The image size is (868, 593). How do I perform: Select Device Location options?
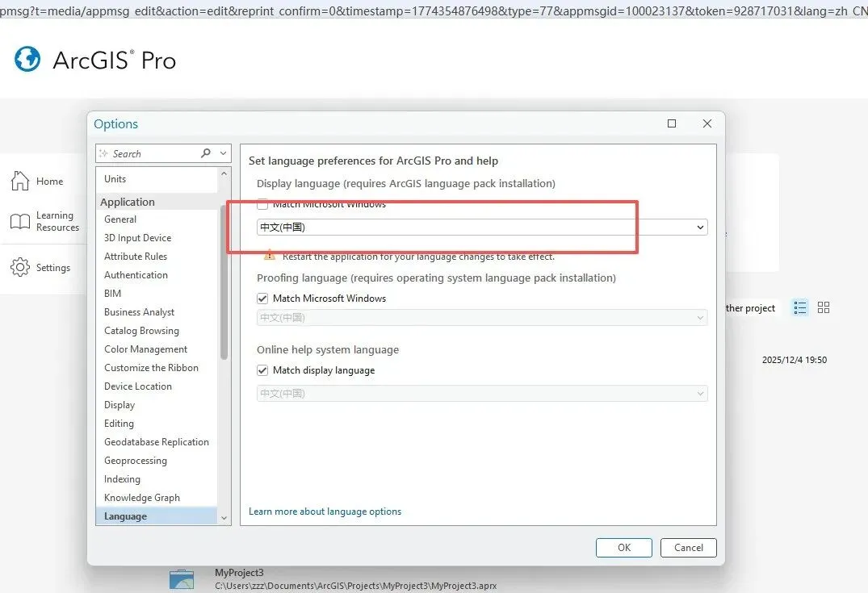[138, 386]
